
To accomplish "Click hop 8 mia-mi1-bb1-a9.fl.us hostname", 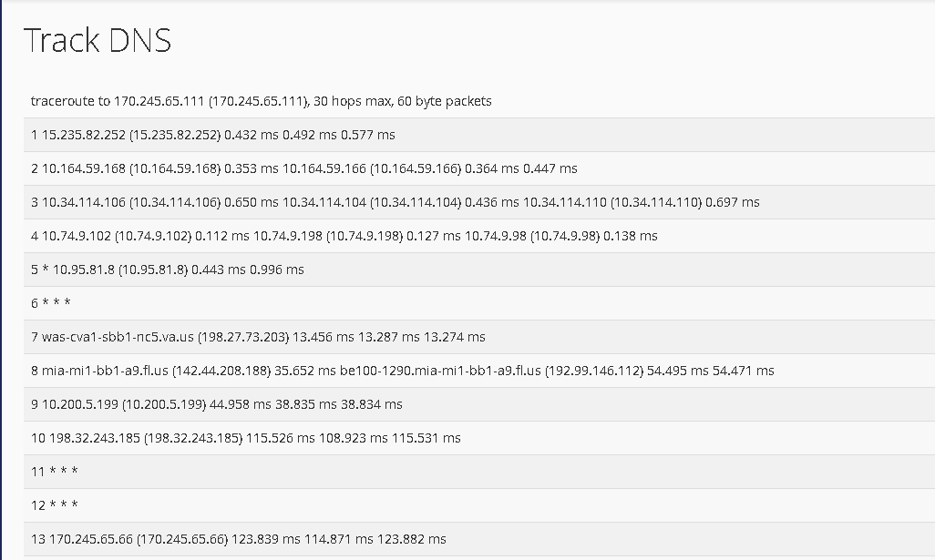I will click(x=105, y=371).
